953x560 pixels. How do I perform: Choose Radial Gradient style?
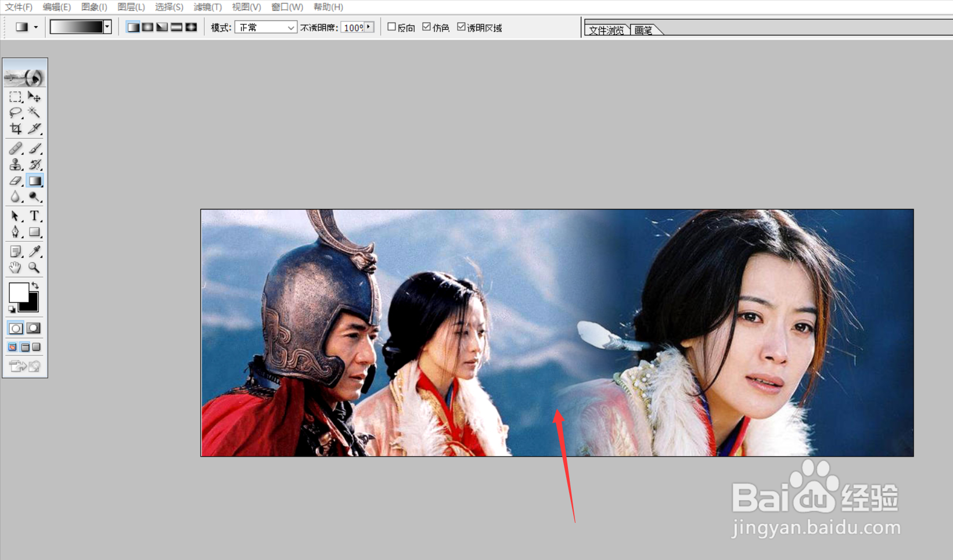pos(148,27)
